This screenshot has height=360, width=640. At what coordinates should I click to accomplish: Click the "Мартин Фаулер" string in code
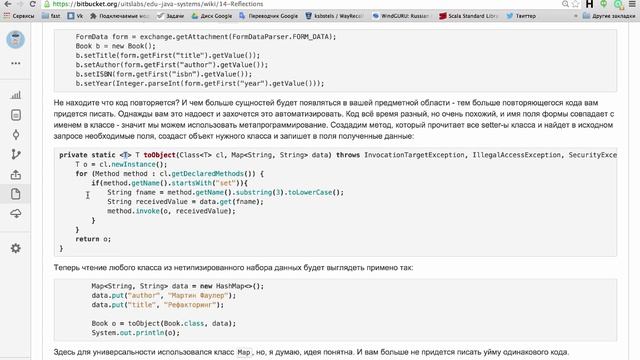click(x=198, y=296)
